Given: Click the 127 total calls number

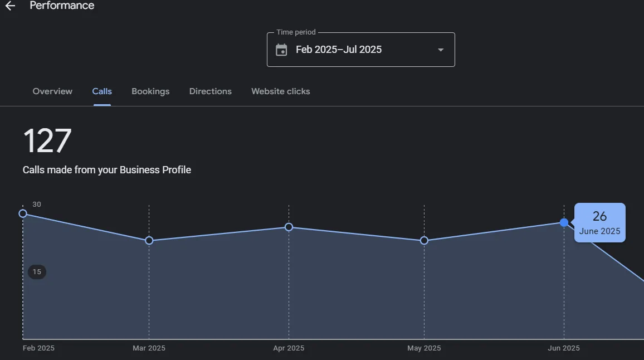Looking at the screenshot, I should click(x=47, y=141).
